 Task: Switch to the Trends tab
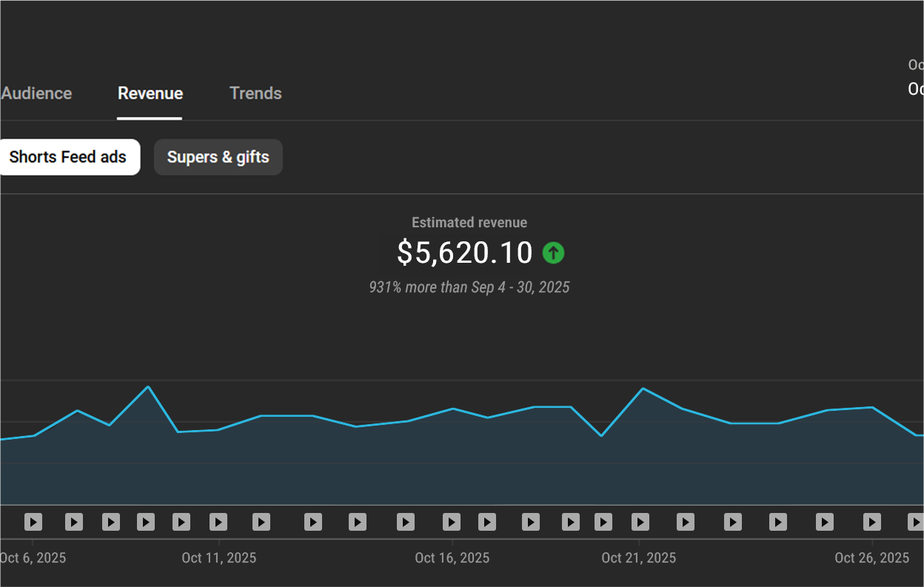click(x=255, y=93)
